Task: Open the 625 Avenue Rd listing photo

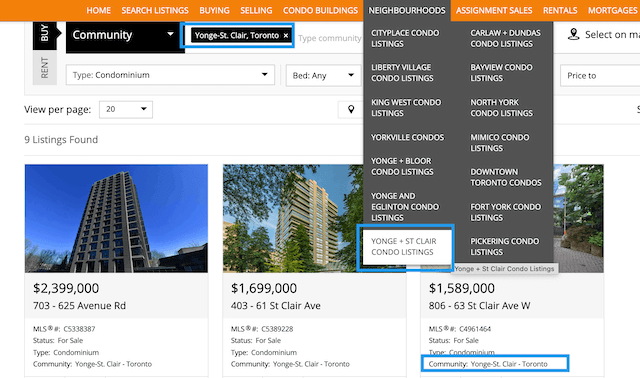Action: [x=116, y=218]
